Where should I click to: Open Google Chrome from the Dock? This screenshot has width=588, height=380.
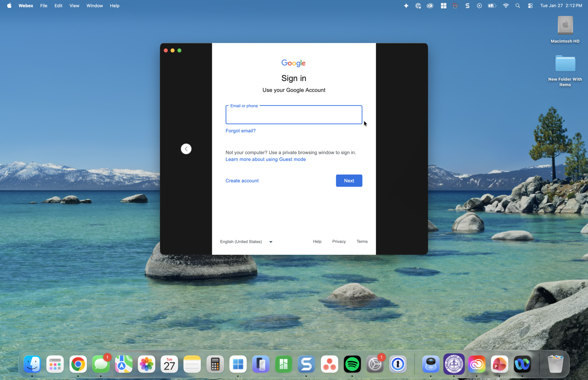pos(78,364)
